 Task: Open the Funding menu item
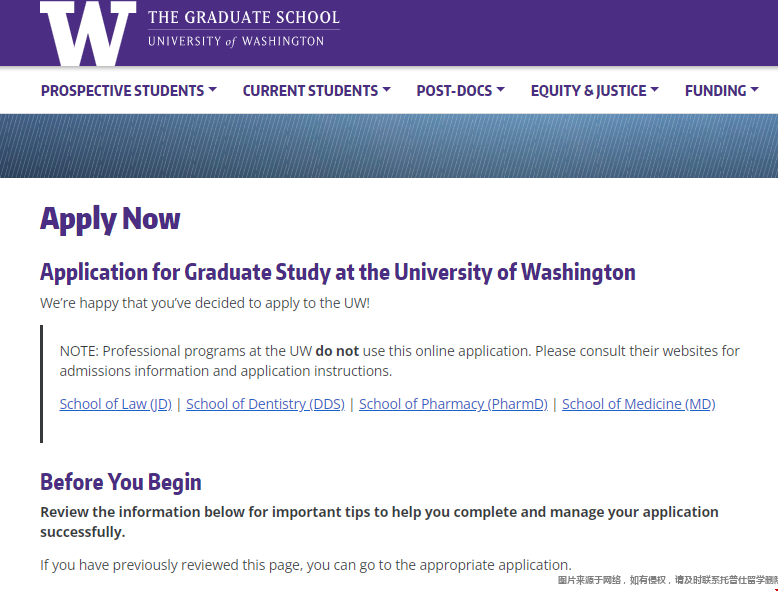point(715,91)
